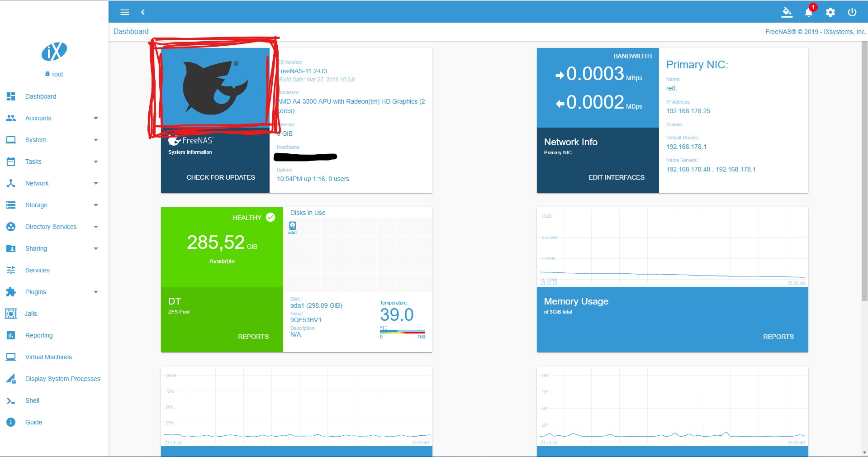Screen dimensions: 868x457
Task: Click the Jails icon
Action: click(11, 314)
